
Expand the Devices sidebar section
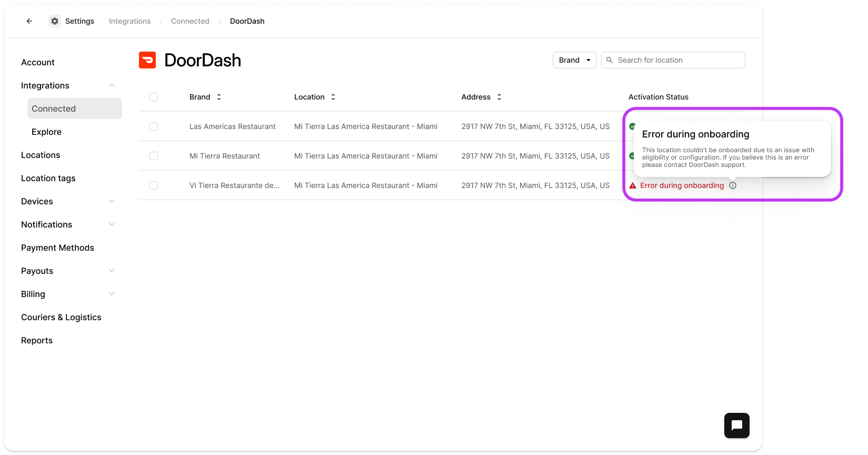click(112, 201)
